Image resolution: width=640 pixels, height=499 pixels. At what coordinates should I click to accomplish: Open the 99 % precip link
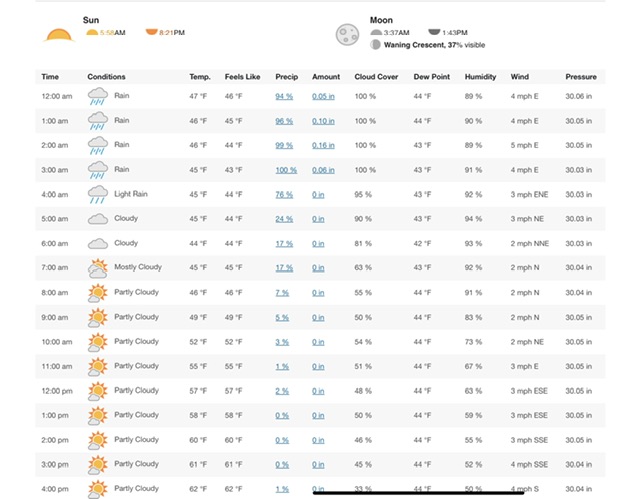[284, 146]
